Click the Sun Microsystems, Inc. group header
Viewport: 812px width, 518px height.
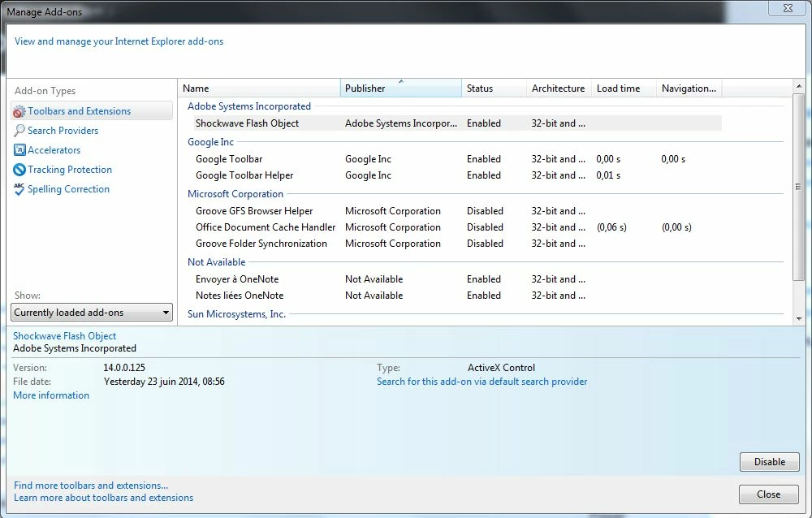236,314
